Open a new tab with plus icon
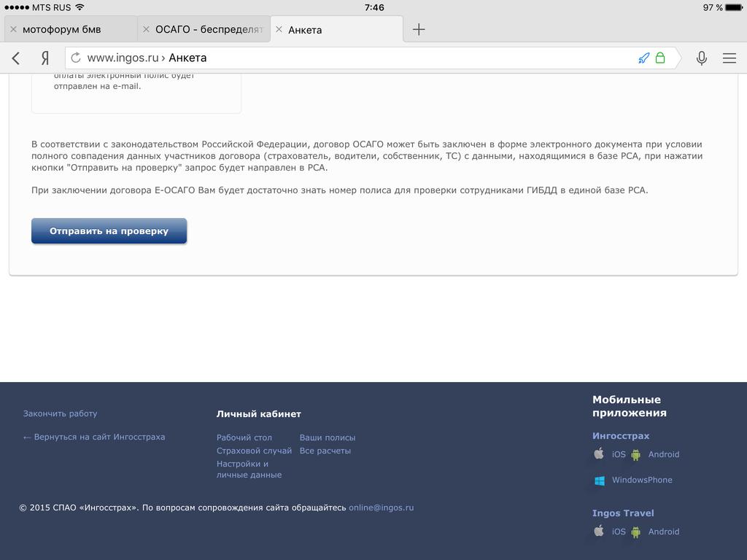 pos(419,30)
